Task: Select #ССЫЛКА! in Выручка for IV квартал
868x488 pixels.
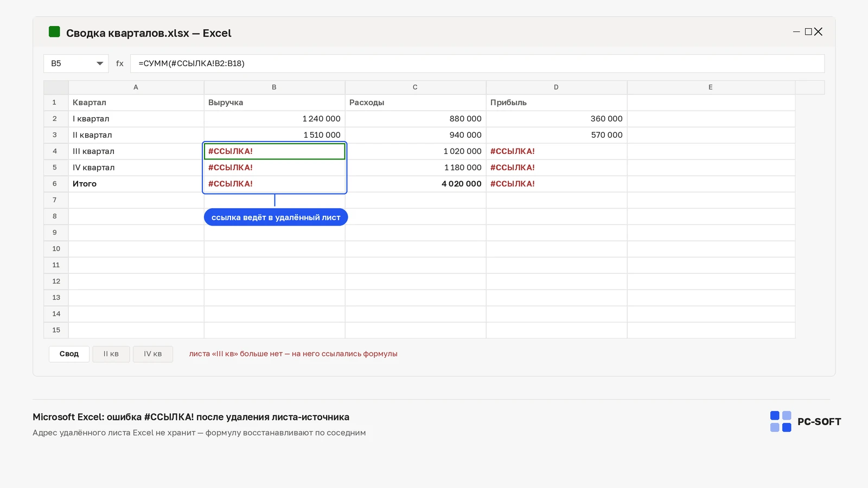Action: pyautogui.click(x=275, y=168)
